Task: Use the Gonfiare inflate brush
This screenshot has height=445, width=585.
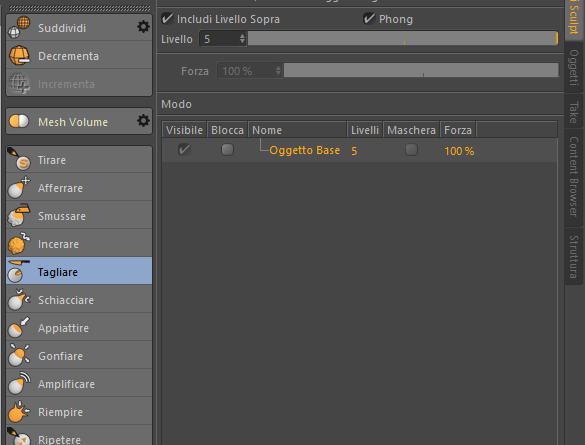Action: click(x=79, y=356)
